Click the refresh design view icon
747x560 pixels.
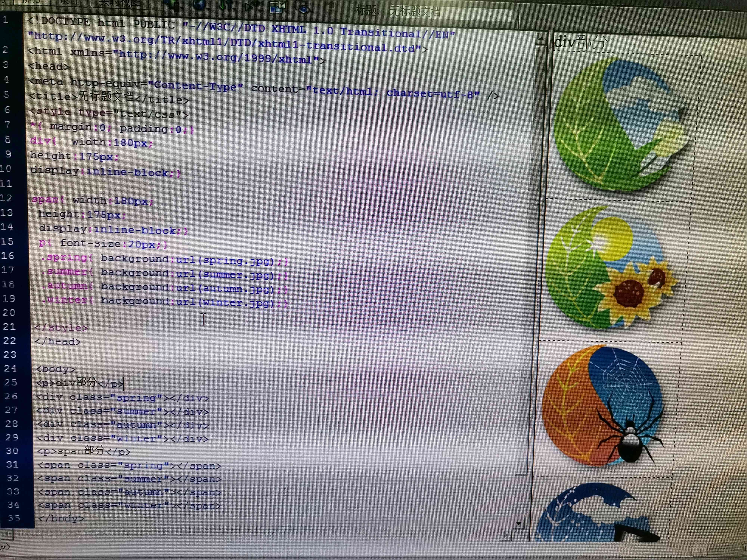point(328,8)
